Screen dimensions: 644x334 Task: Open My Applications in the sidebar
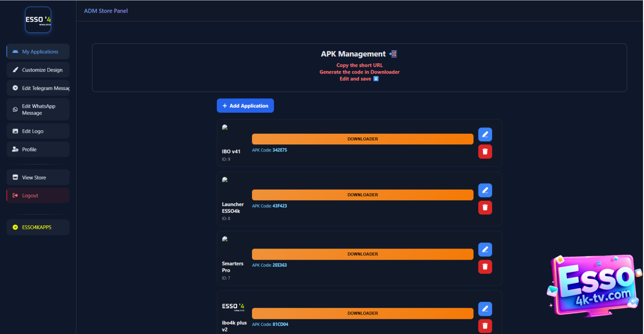(x=38, y=52)
